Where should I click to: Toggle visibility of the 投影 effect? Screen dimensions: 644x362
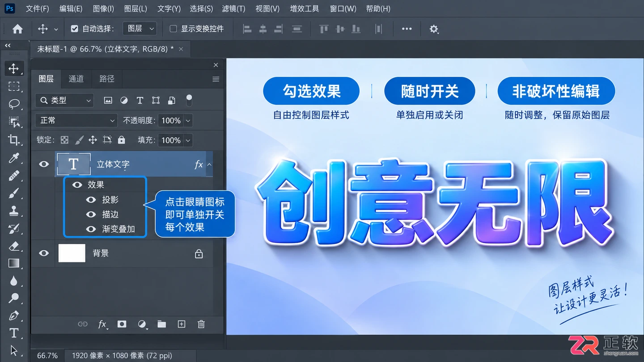click(91, 200)
